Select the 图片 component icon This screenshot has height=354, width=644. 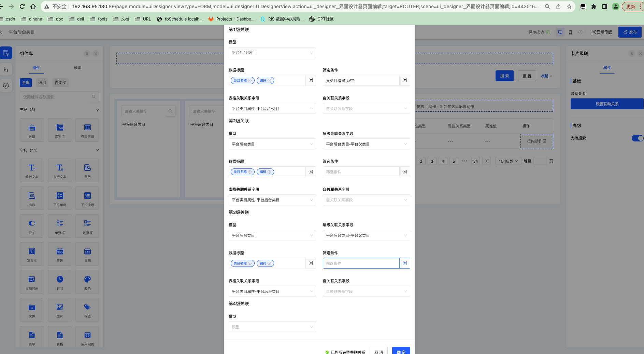pyautogui.click(x=60, y=310)
